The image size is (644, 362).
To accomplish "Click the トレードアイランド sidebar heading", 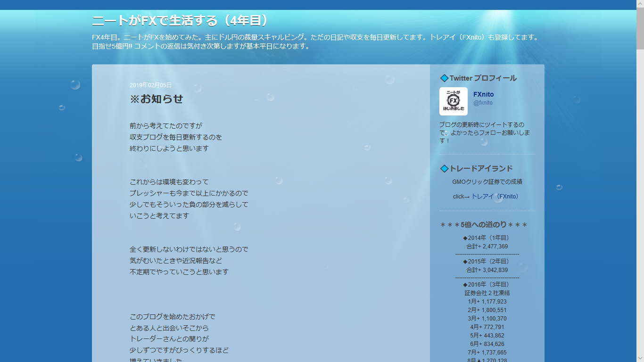I will (x=481, y=169).
